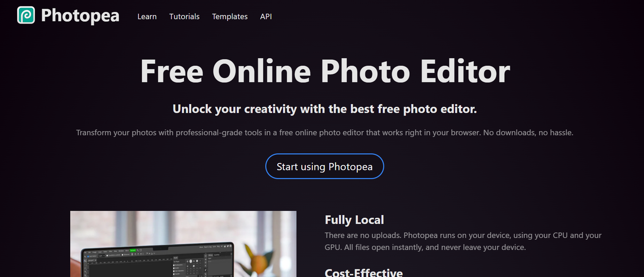The height and width of the screenshot is (277, 644).
Task: Open the Learn menu item
Action: coord(147,17)
